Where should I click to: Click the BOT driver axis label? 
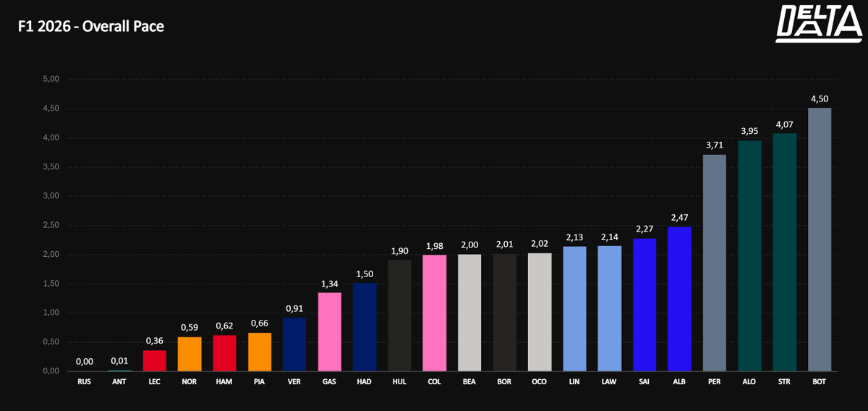click(x=820, y=381)
